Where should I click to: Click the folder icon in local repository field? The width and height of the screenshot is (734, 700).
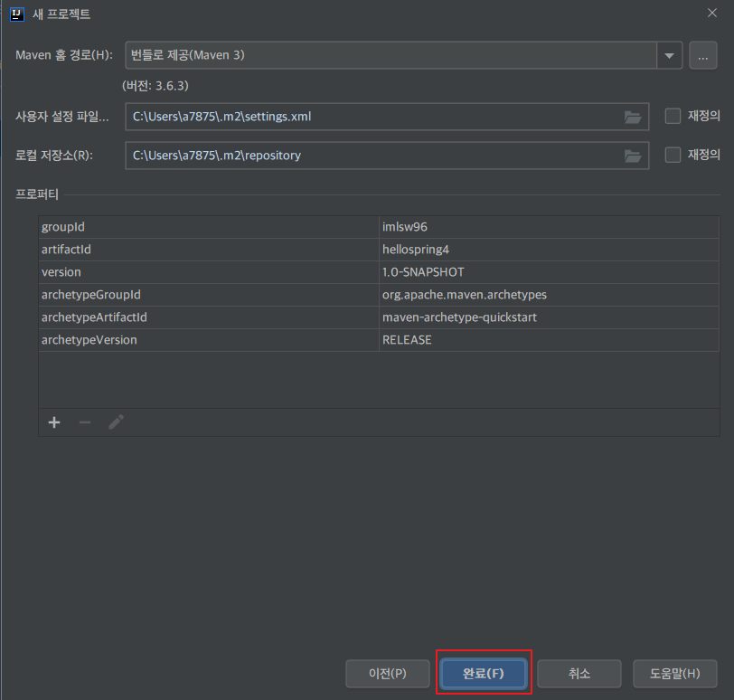click(633, 156)
